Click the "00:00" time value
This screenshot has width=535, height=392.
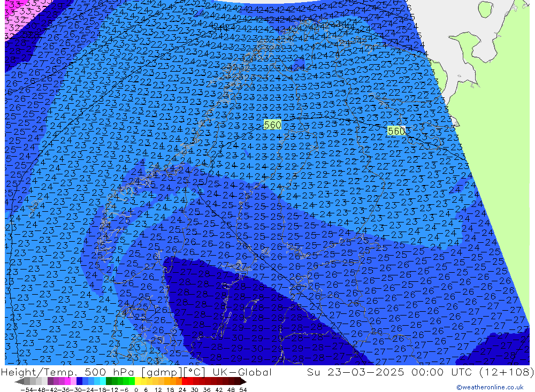click(427, 372)
